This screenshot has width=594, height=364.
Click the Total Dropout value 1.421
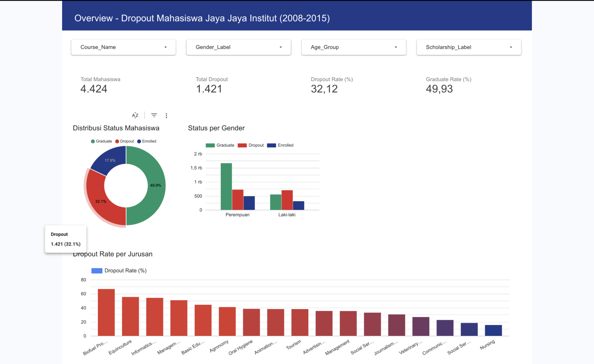point(209,89)
